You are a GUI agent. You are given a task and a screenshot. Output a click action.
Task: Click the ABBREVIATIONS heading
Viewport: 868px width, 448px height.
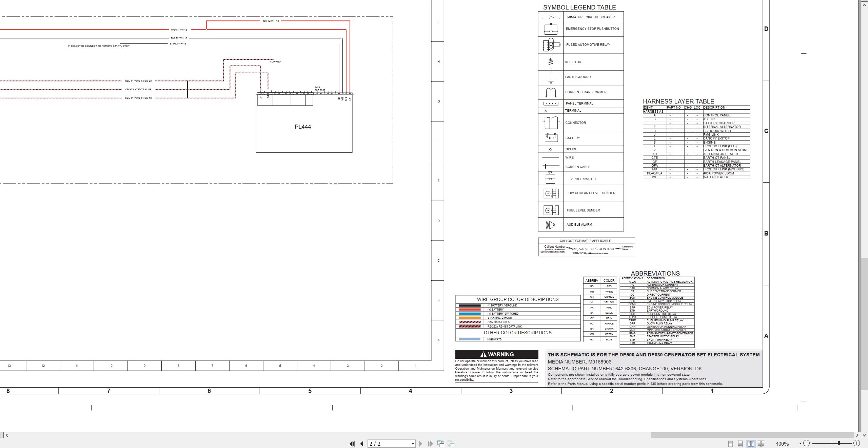655,274
